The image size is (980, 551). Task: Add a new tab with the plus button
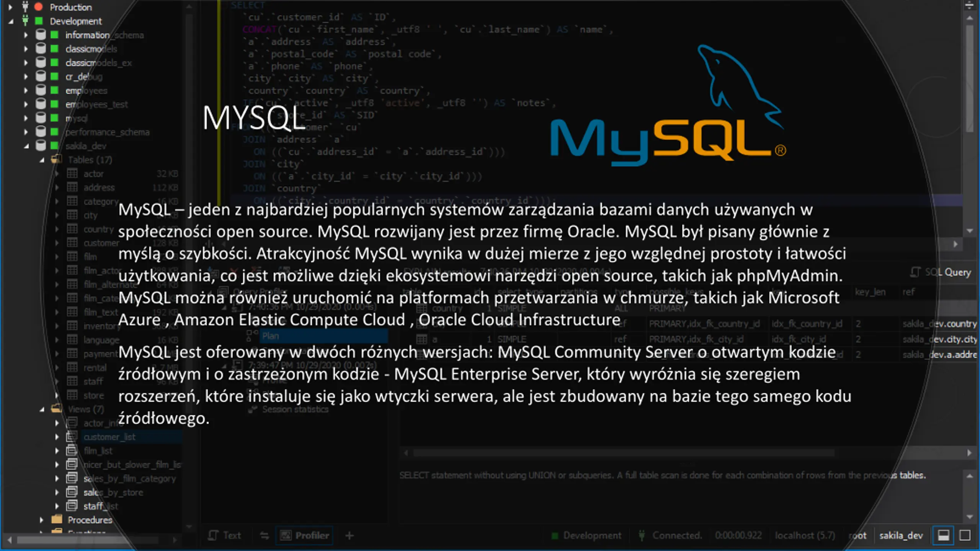(349, 535)
